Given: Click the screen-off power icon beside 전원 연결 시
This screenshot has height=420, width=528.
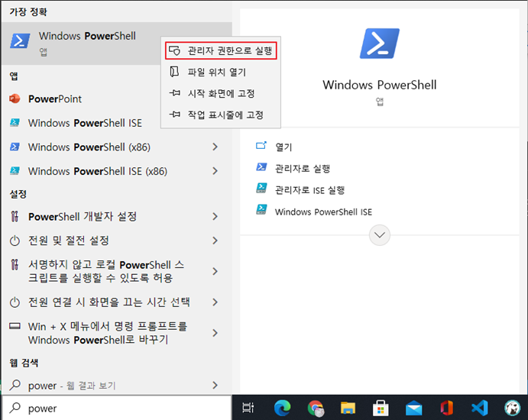Looking at the screenshot, I should [x=15, y=302].
